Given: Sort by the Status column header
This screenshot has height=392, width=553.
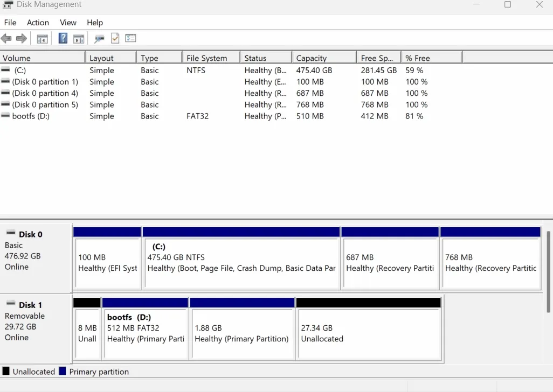Looking at the screenshot, I should pos(266,58).
